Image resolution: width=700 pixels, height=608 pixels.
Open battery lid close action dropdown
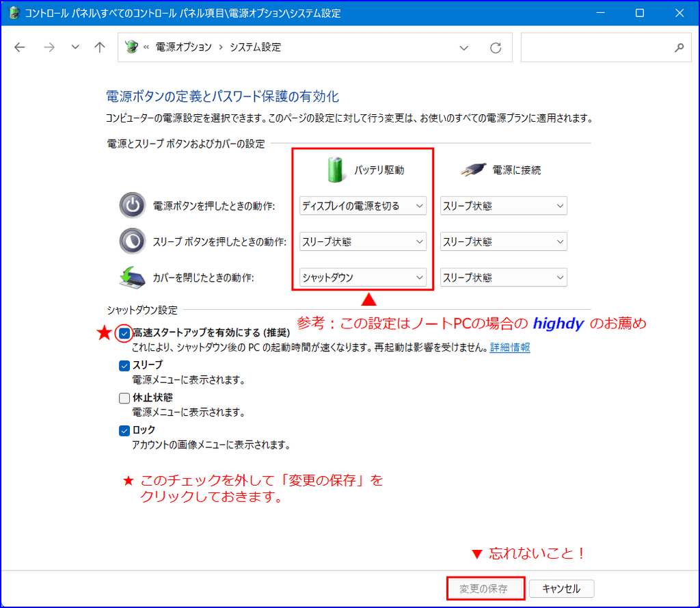(362, 278)
